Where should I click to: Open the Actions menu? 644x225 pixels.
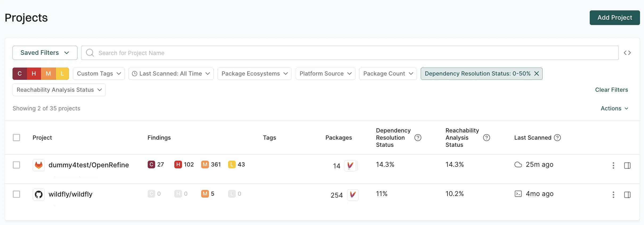[614, 109]
